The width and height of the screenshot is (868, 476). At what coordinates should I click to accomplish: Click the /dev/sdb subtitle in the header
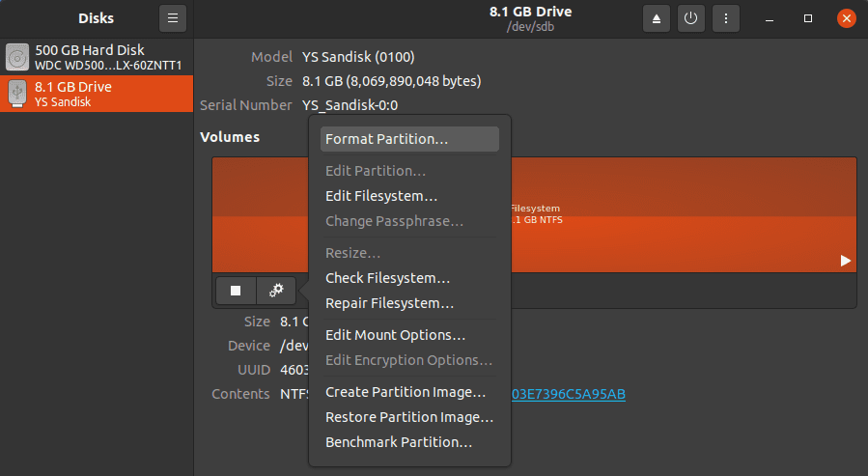pos(530,27)
